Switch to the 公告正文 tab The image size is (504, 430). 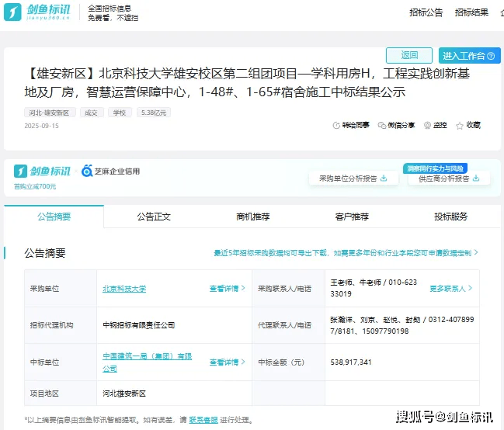[x=154, y=217]
